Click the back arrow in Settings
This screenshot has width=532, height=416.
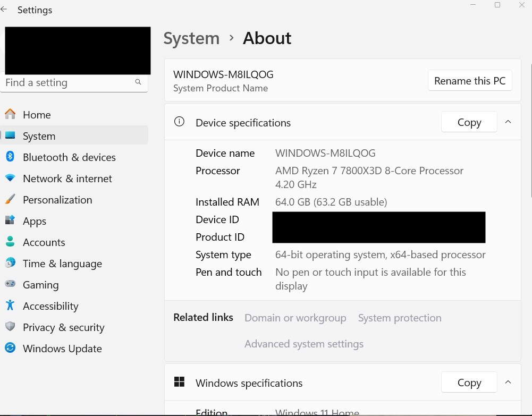[x=4, y=10]
